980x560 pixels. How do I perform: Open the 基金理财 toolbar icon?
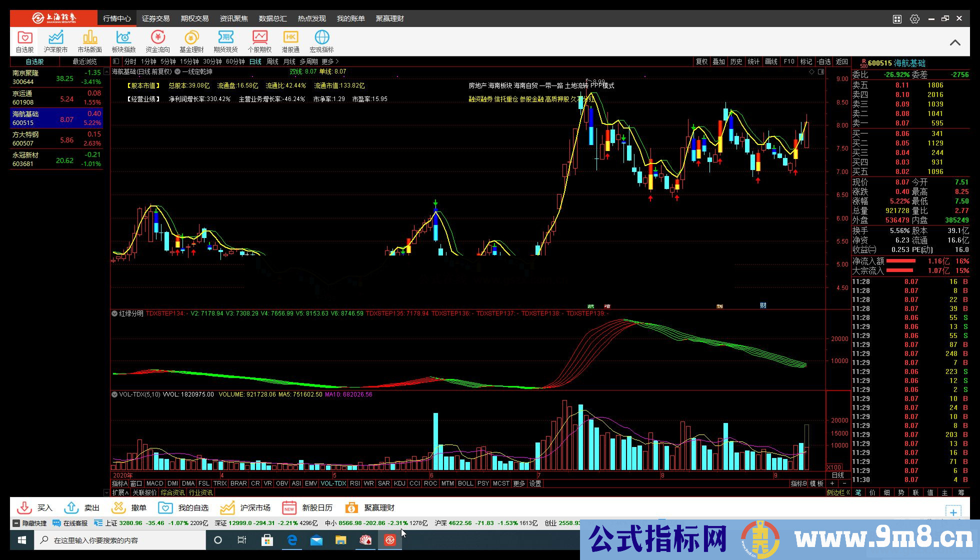191,41
